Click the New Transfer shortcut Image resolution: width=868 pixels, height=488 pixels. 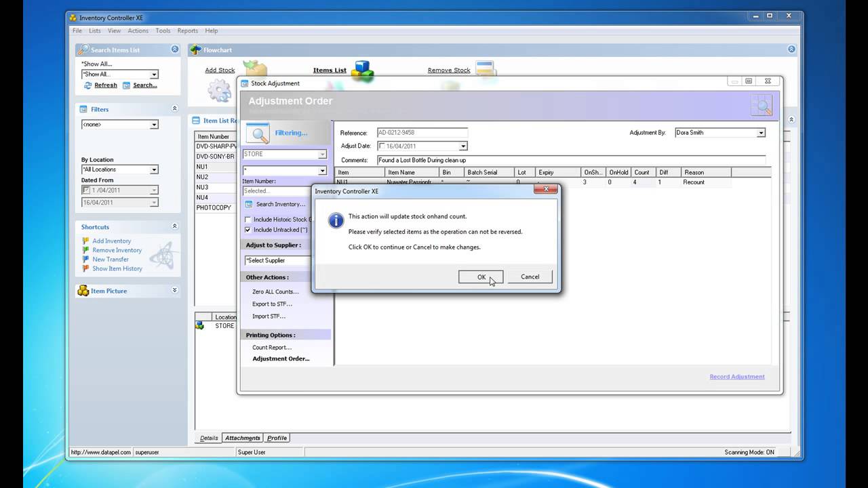(111, 260)
